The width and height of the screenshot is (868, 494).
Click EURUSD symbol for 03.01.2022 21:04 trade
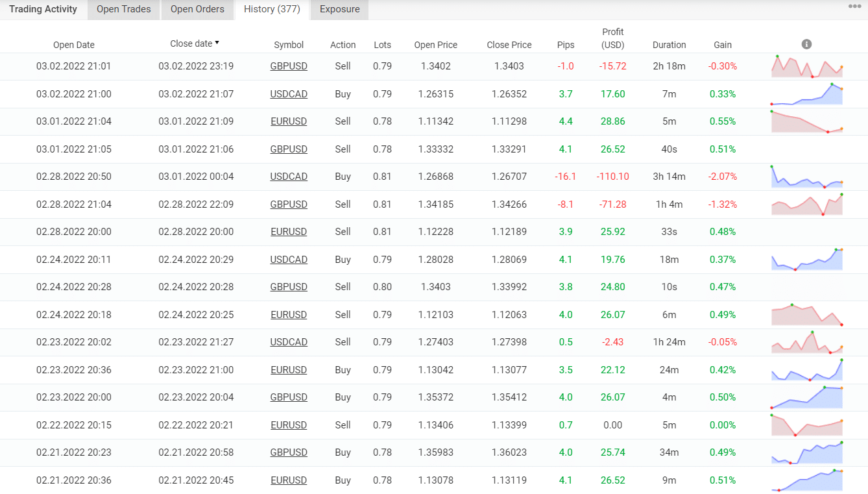tap(289, 121)
